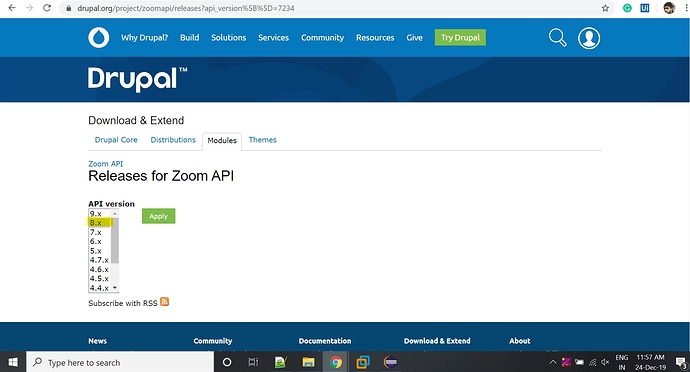Click the Grammarly extension icon
690x372 pixels.
(627, 8)
